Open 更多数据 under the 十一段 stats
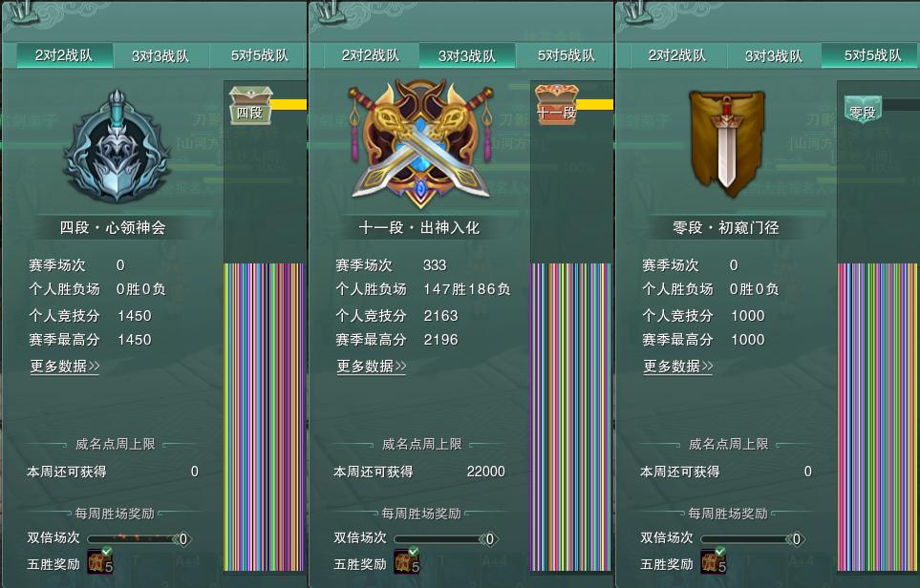The image size is (920, 588). pos(372,367)
